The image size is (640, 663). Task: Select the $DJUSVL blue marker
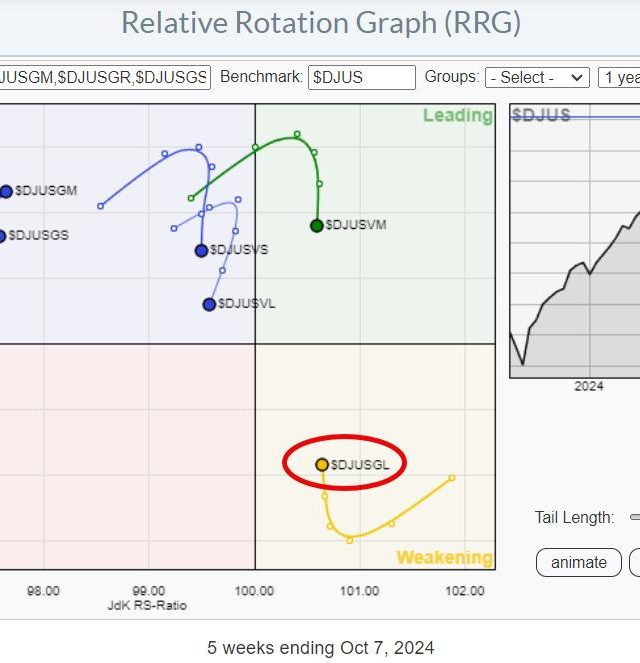pos(209,304)
